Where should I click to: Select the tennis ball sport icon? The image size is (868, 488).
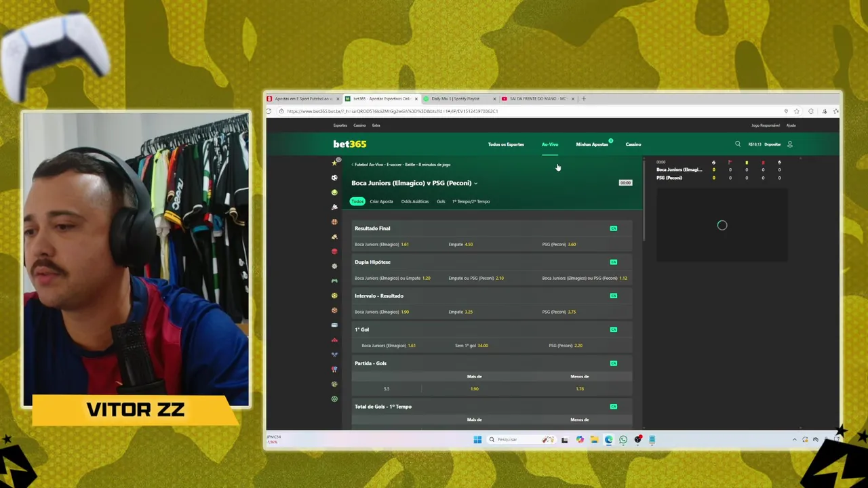(x=334, y=192)
